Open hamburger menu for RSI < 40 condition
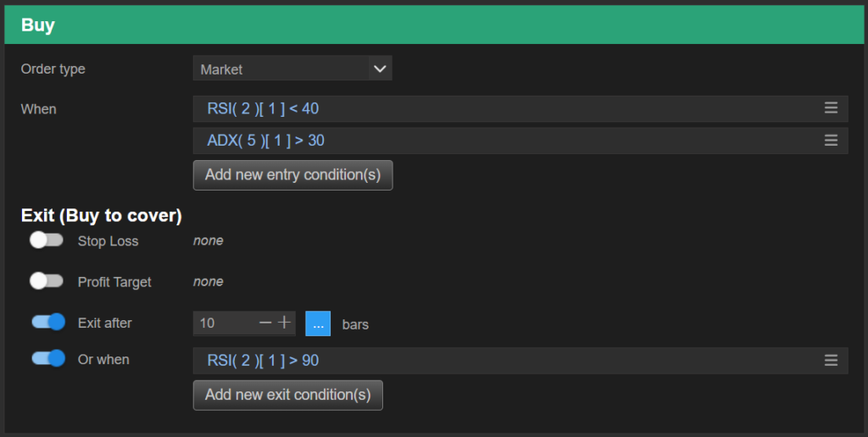This screenshot has height=437, width=868. pos(831,108)
